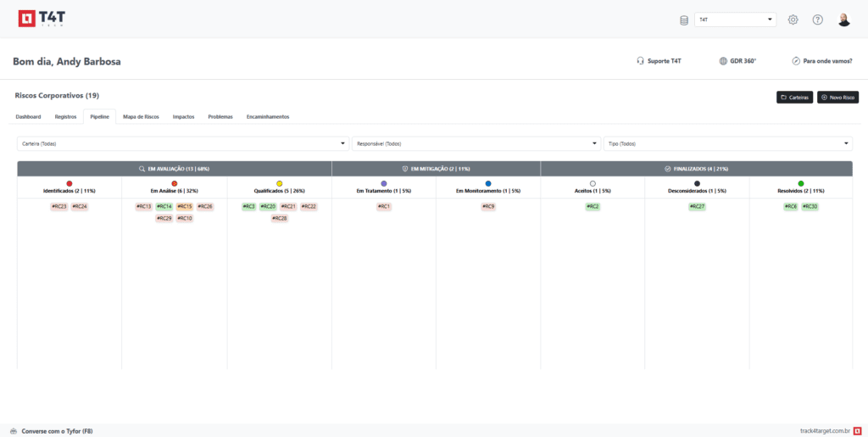Click the Novo Risco button
Screen dimensions: 868x437
[837, 98]
